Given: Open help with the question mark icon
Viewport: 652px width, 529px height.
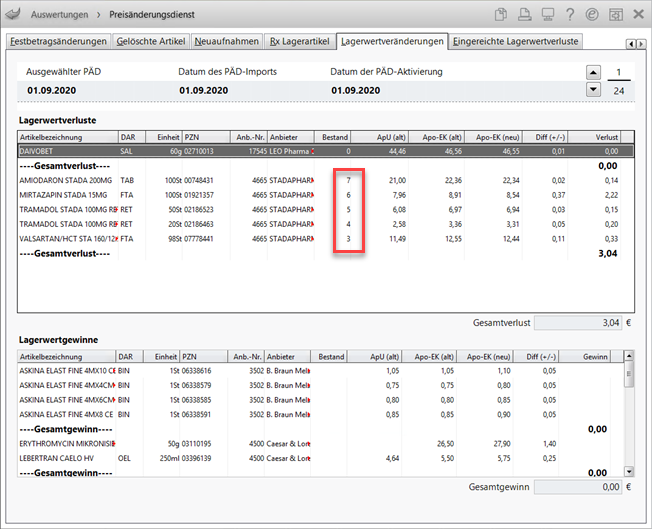Looking at the screenshot, I should [570, 15].
